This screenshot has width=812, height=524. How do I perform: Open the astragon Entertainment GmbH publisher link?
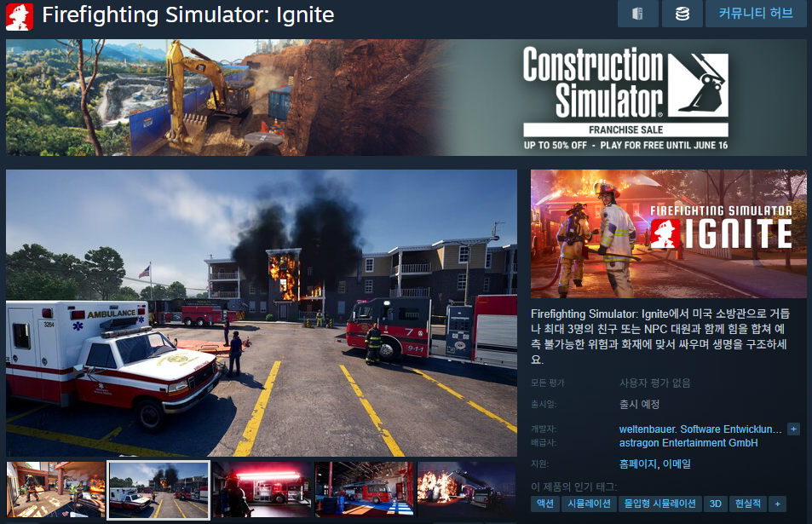(x=688, y=443)
